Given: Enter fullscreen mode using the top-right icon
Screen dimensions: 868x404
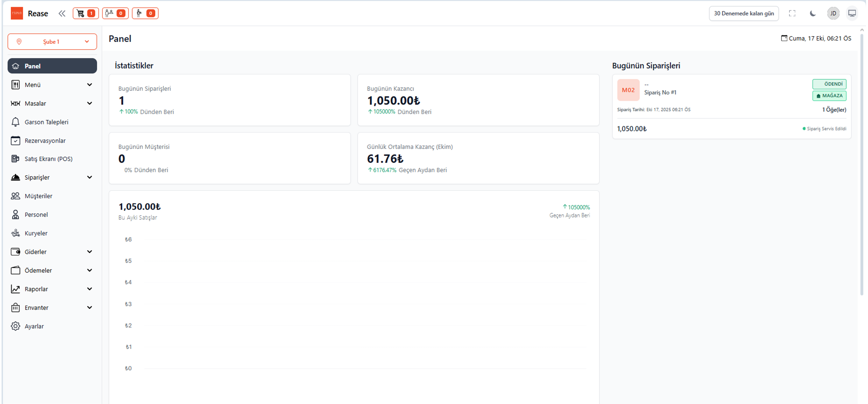Looking at the screenshot, I should pyautogui.click(x=792, y=14).
